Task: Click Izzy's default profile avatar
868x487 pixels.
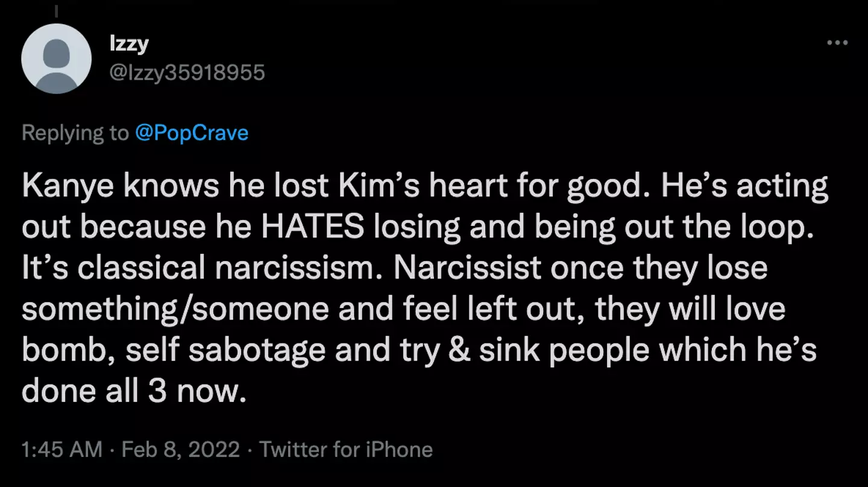Action: tap(56, 58)
